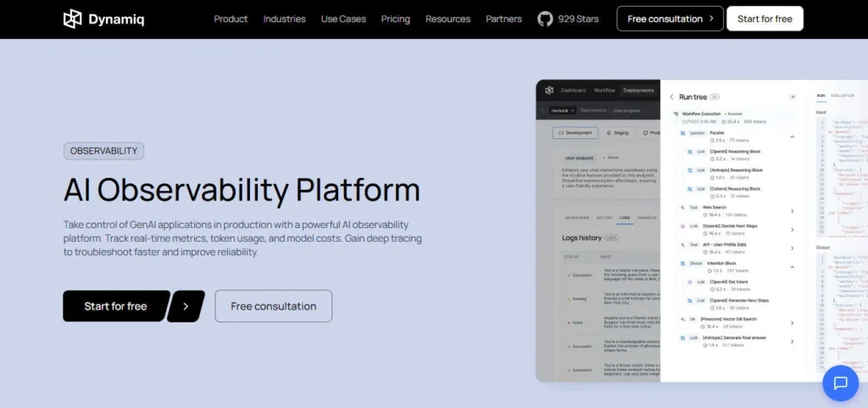Screen dimensions: 868x408
Task: Click the Dynamiq logo in the header
Action: (x=103, y=19)
